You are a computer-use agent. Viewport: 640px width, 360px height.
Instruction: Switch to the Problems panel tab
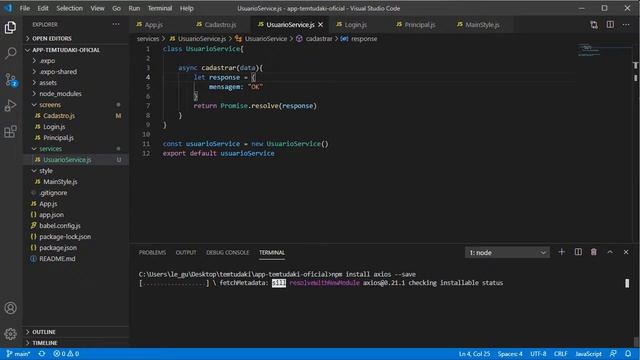click(x=152, y=253)
